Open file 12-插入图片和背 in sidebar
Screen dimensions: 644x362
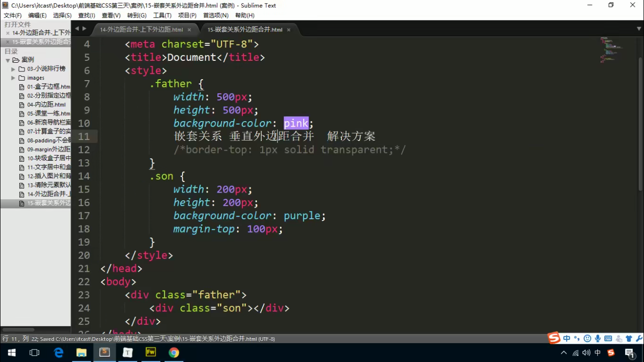point(49,176)
